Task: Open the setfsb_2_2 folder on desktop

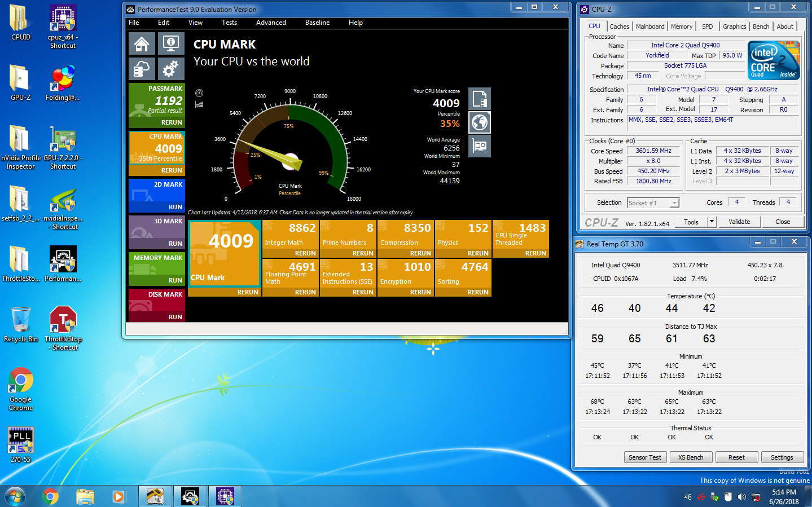Action: point(20,203)
